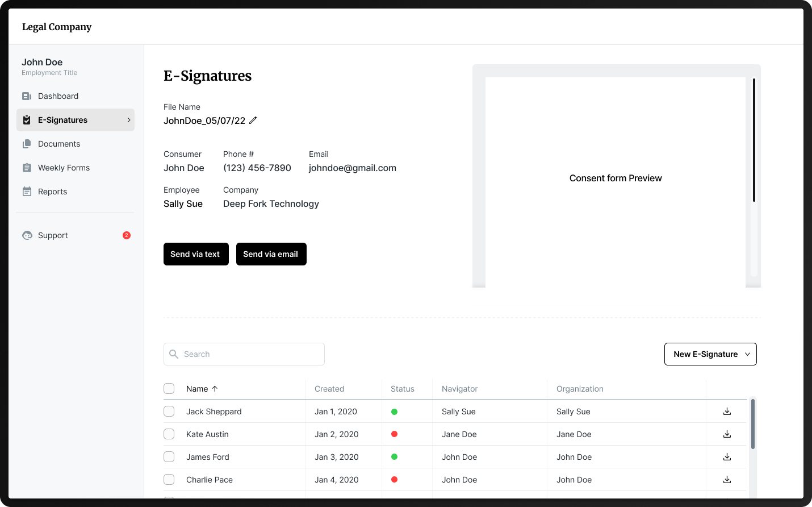This screenshot has height=507, width=812.
Task: Select the Kate Austin row checkbox
Action: click(169, 434)
